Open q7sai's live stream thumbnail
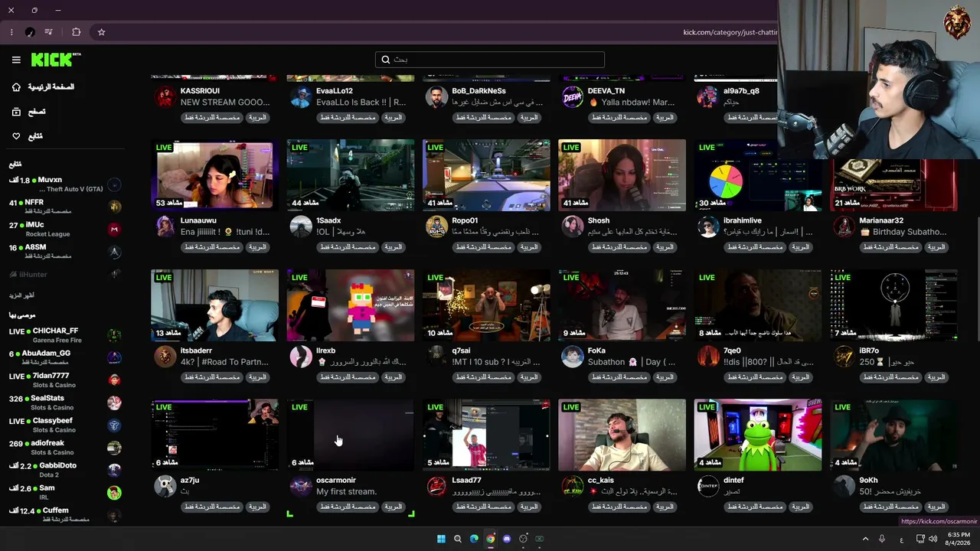This screenshot has height=551, width=980. (486, 305)
